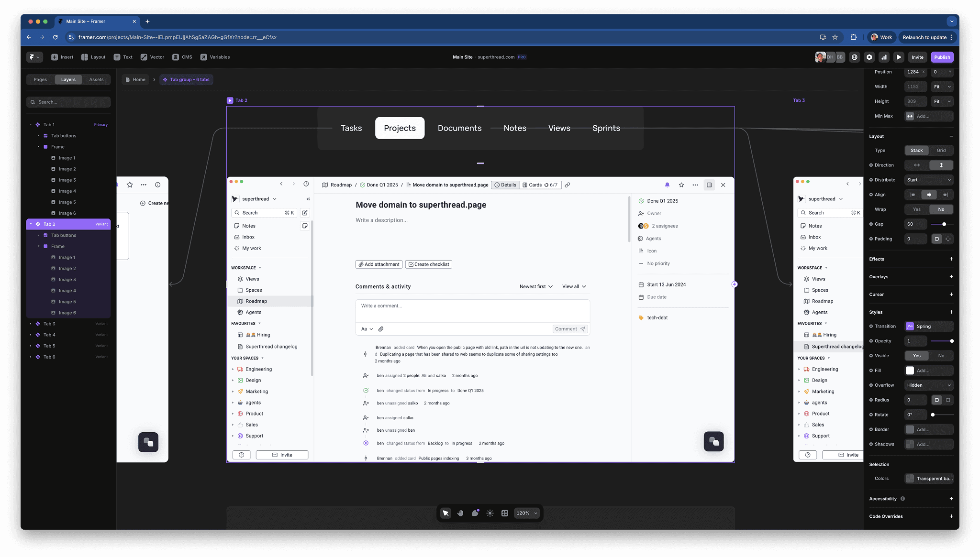Click the globe localization icon
Image resolution: width=980 pixels, height=557 pixels.
[x=854, y=57]
